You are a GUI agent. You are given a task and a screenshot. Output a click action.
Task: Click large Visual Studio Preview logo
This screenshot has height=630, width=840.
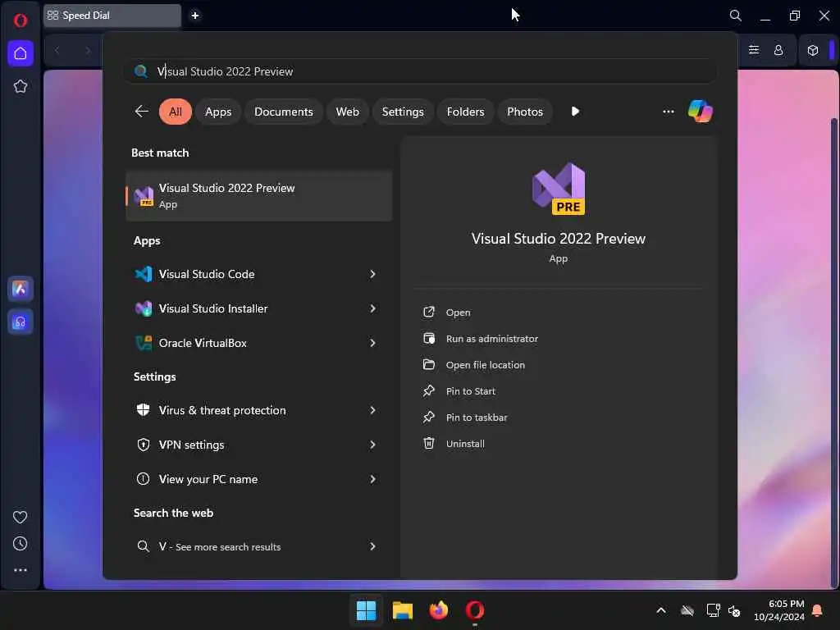[x=558, y=189]
